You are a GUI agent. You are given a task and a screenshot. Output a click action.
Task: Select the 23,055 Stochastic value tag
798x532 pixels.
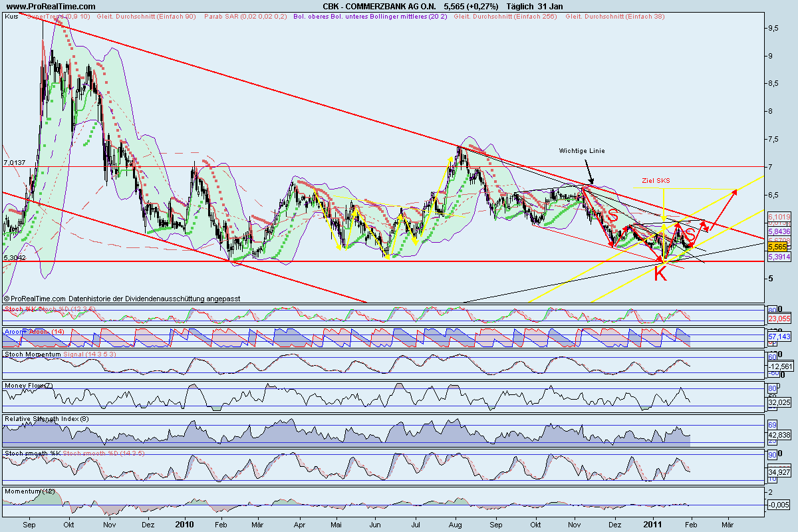pos(779,319)
